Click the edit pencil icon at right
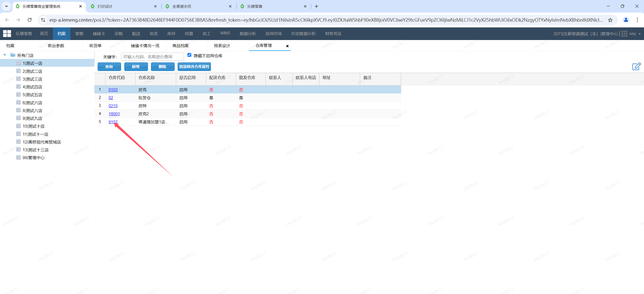Viewport: 644px width, 294px height. pyautogui.click(x=636, y=66)
